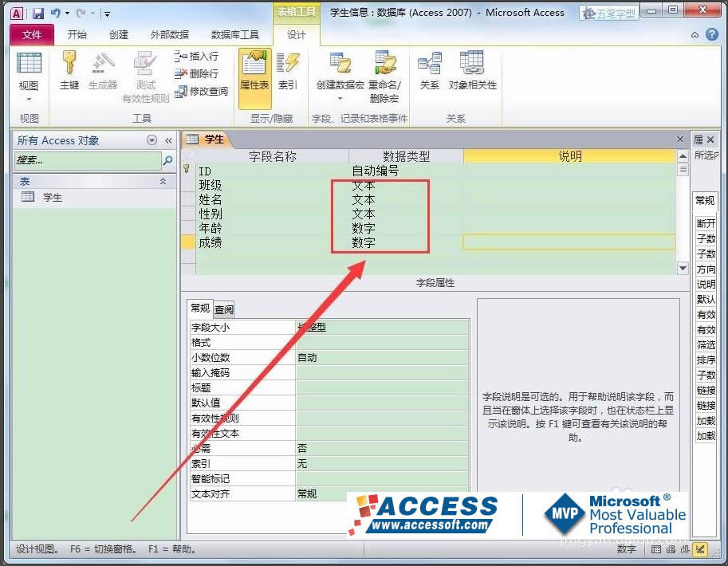Select the 成绩 row selector
The image size is (728, 566).
188,242
